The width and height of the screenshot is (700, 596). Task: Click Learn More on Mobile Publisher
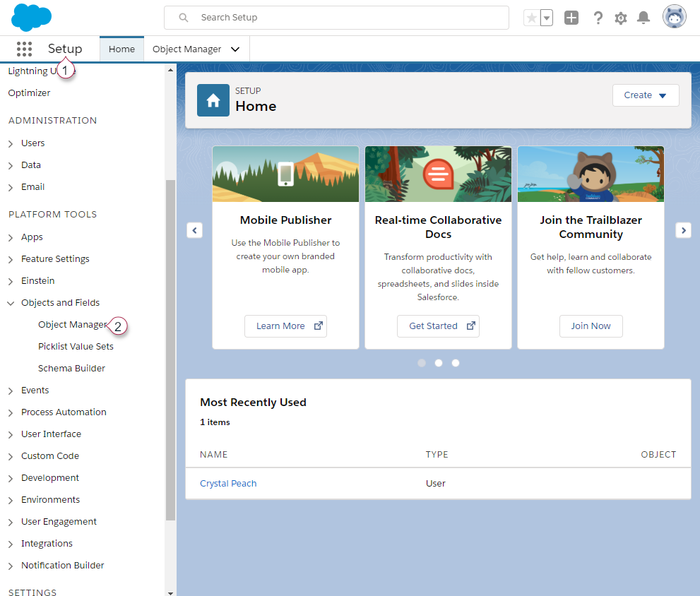(285, 326)
